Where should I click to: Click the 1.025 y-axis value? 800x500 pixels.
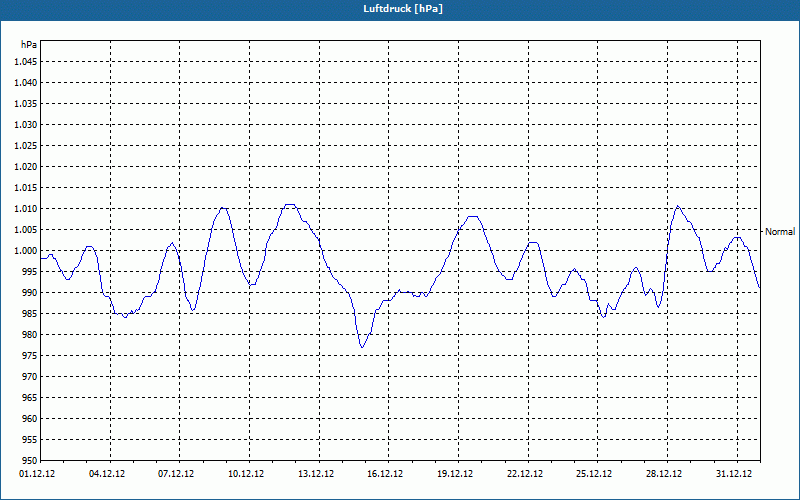coord(26,145)
